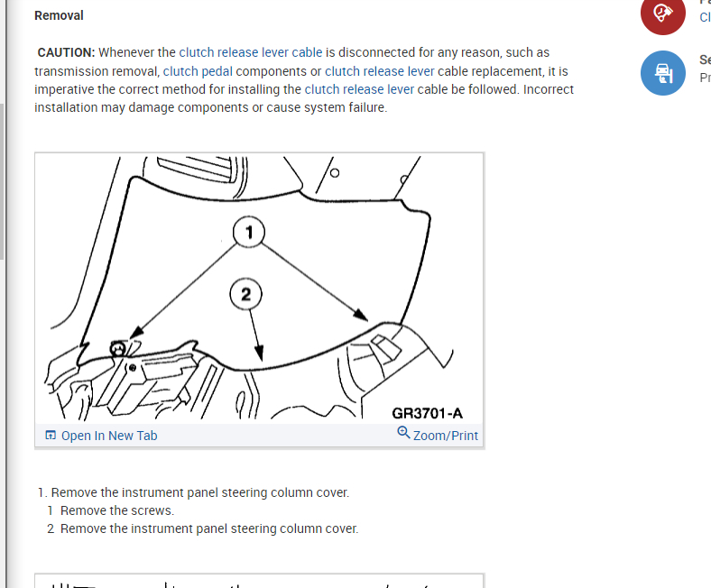The width and height of the screenshot is (711, 588).
Task: Click clutch release lever link after installing the
Action: [x=359, y=90]
